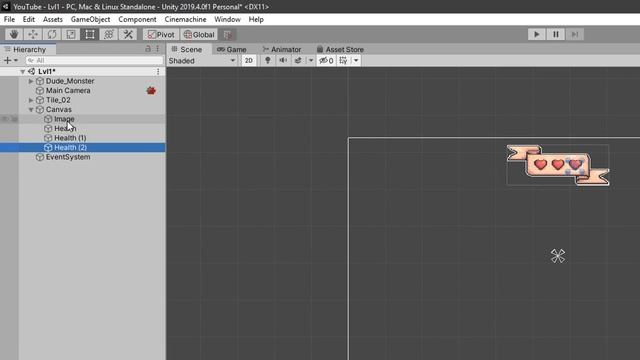Collapse the Lvl1 scene
Image resolution: width=640 pixels, height=360 pixels.
tap(22, 71)
